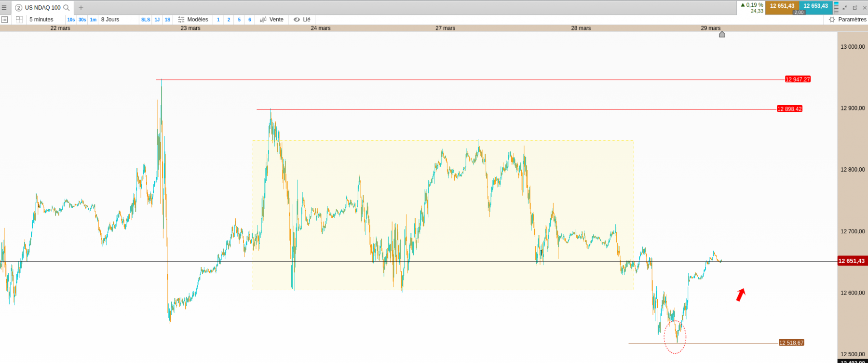Open the list view icon in the toolbar
This screenshot has height=363, width=868.
tap(5, 20)
